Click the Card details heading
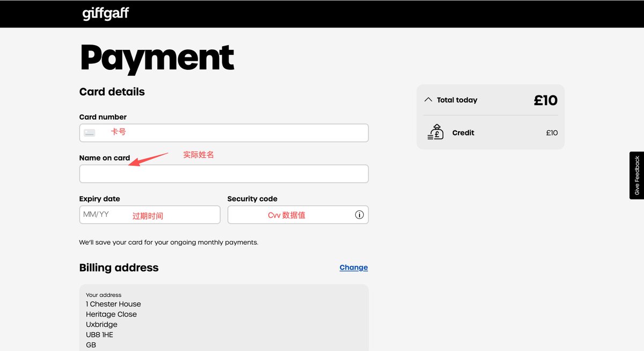Viewport: 644px width, 351px height. pyautogui.click(x=112, y=92)
